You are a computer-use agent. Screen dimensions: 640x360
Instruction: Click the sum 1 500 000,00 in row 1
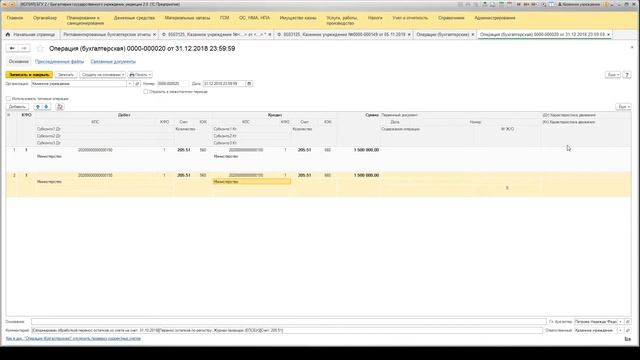(366, 150)
